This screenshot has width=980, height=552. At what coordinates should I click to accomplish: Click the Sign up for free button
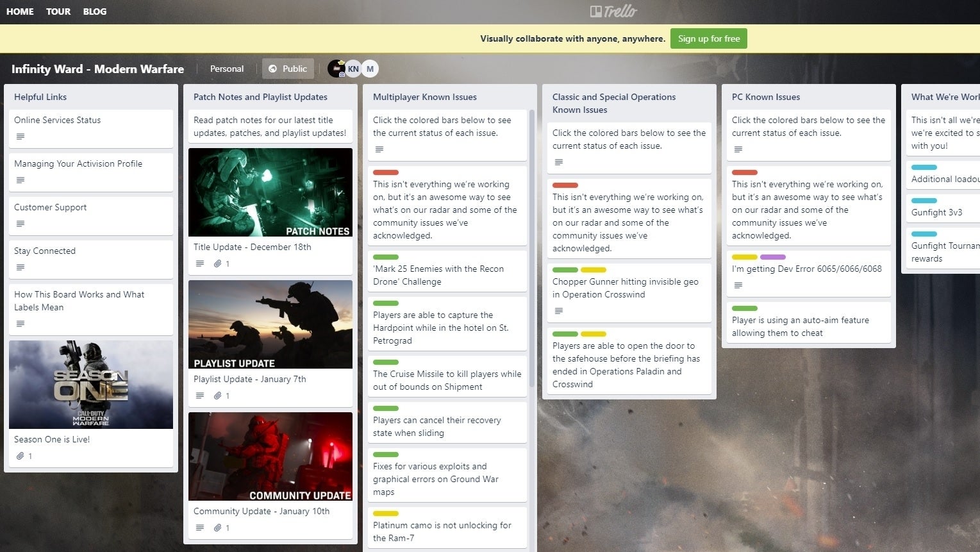tap(709, 38)
